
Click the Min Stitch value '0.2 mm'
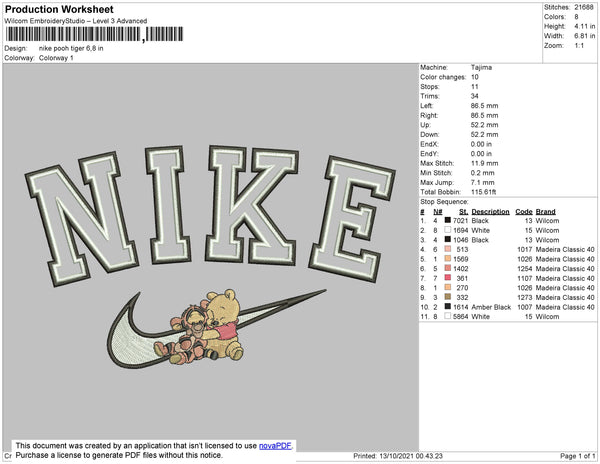[x=483, y=173]
